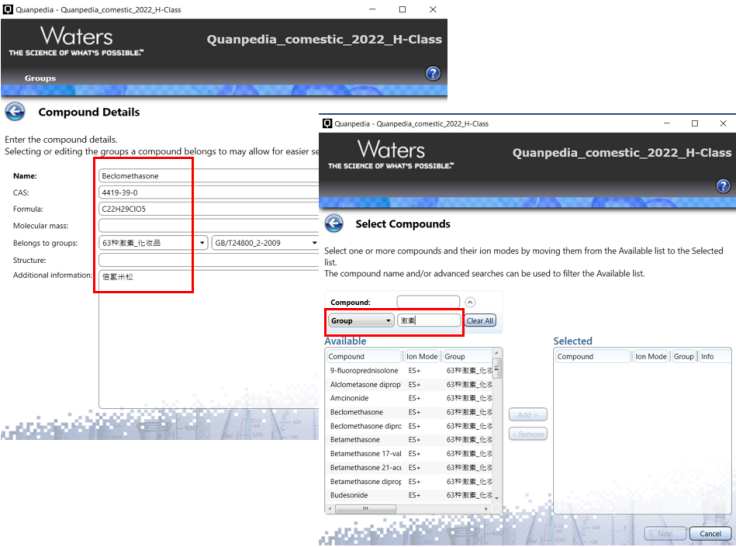Click Selected list Group column header
Image resolution: width=736 pixels, height=547 pixels.
pyautogui.click(x=683, y=356)
